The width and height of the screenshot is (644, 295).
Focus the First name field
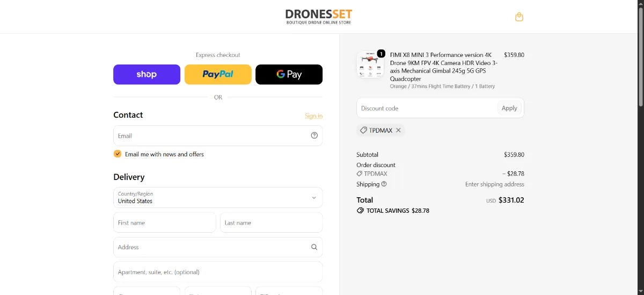pos(165,222)
